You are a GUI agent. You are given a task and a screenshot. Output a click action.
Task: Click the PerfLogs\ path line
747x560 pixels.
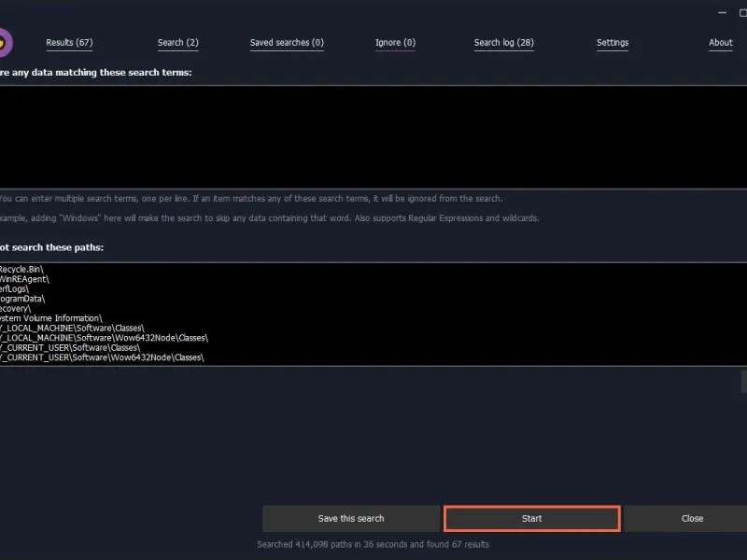click(x=14, y=289)
